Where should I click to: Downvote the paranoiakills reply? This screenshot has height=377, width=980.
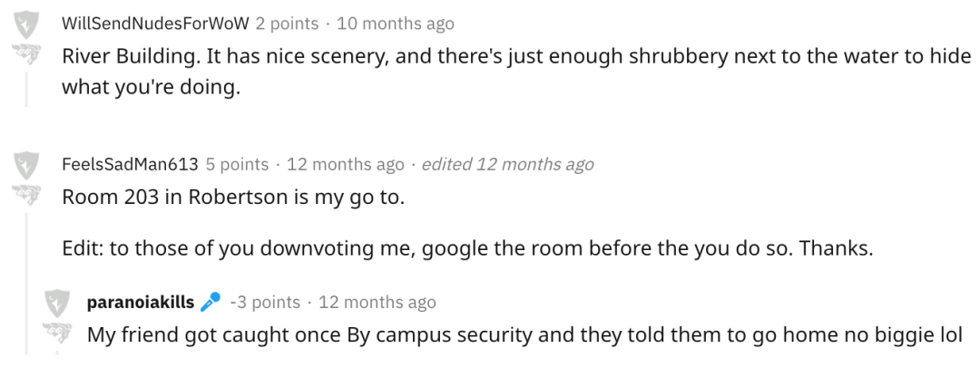58,332
